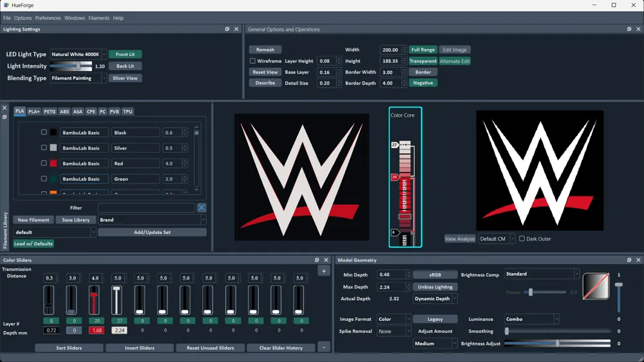Float the Model Geometry panel
Viewport: 644px width, 362px height.
629,260
